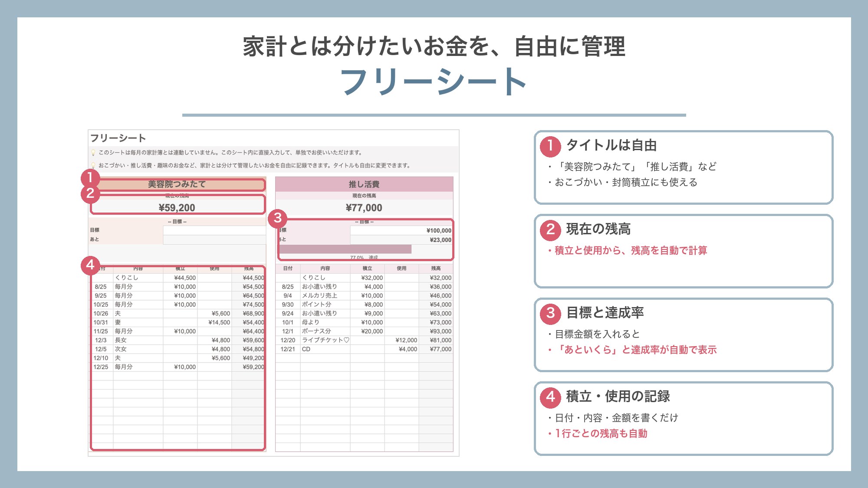Click the empty 目標 field under 美容院つみたて

pyautogui.click(x=214, y=230)
